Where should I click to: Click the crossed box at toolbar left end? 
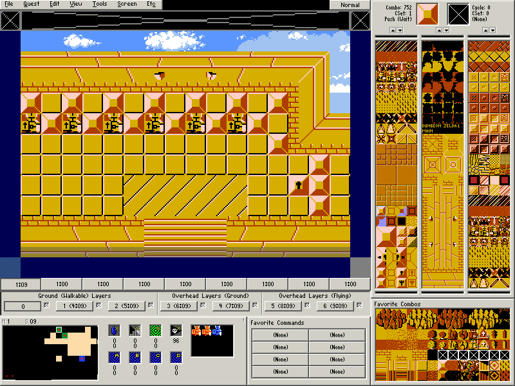point(10,20)
